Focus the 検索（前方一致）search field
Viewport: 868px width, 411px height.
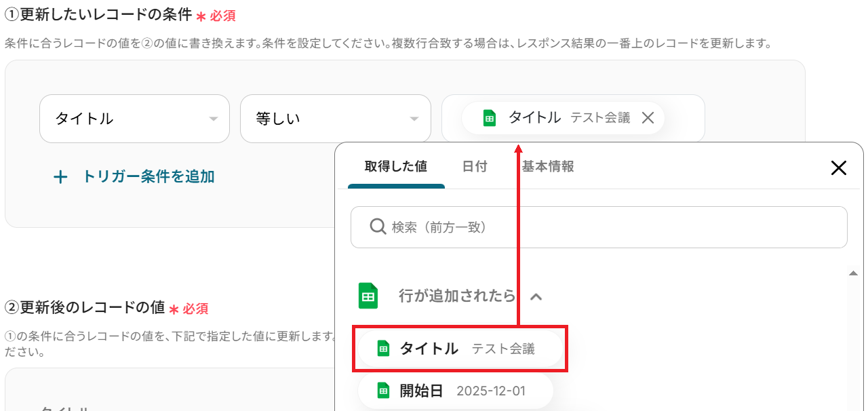[x=599, y=227]
